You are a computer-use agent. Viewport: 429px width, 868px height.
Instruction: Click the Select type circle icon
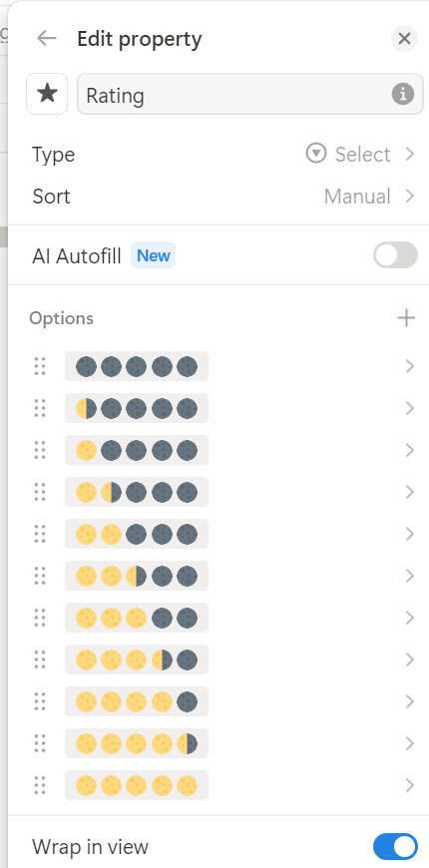pos(315,154)
